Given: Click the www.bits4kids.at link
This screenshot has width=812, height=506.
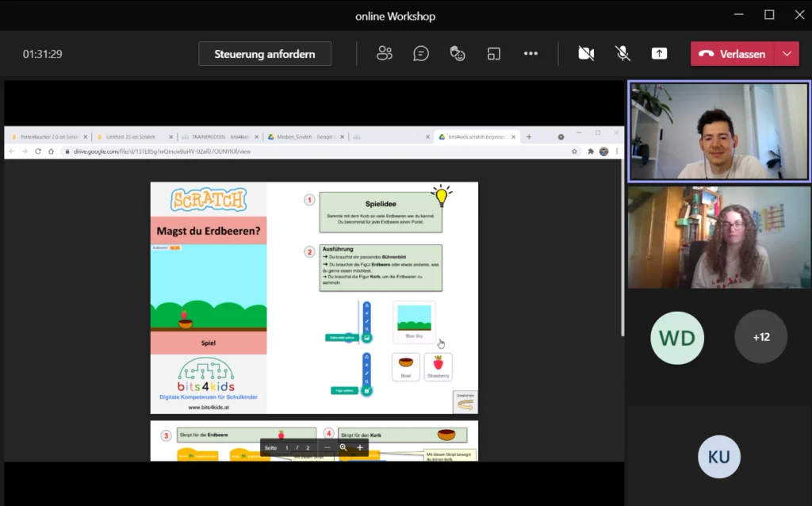Looking at the screenshot, I should 209,408.
